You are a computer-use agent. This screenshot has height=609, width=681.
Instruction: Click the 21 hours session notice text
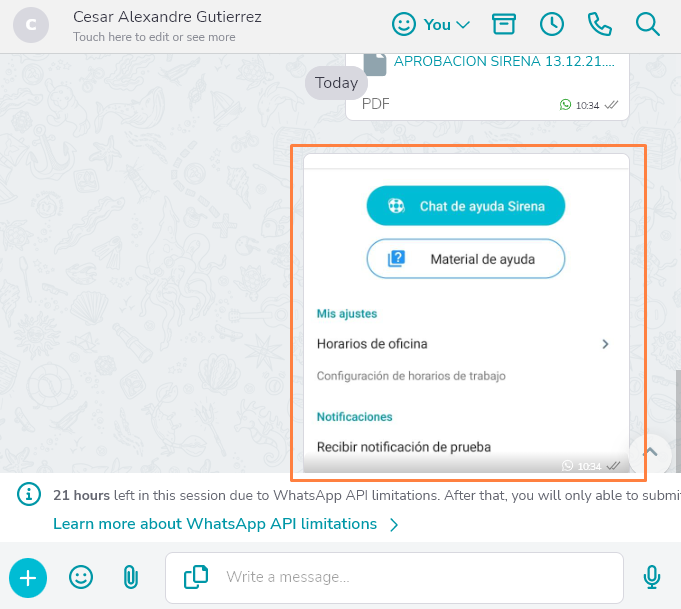tap(367, 495)
